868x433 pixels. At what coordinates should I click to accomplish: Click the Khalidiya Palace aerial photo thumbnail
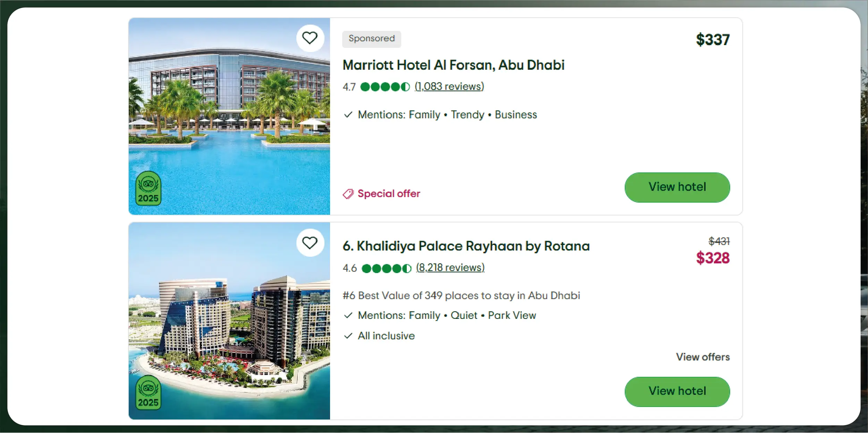tap(229, 321)
